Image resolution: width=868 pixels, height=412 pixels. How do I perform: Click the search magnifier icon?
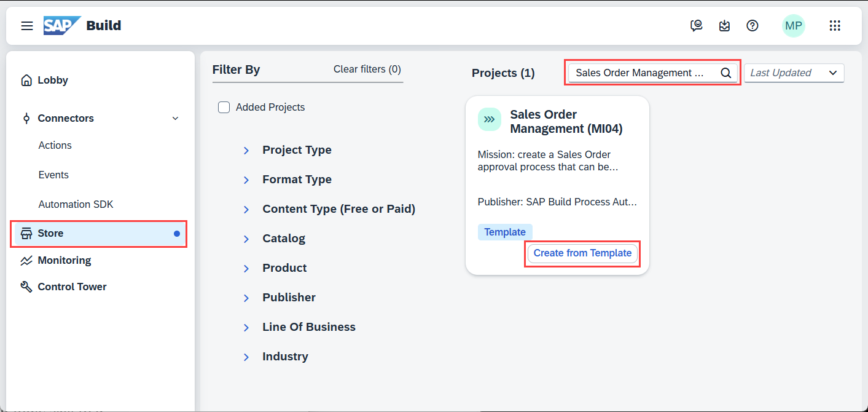[725, 73]
